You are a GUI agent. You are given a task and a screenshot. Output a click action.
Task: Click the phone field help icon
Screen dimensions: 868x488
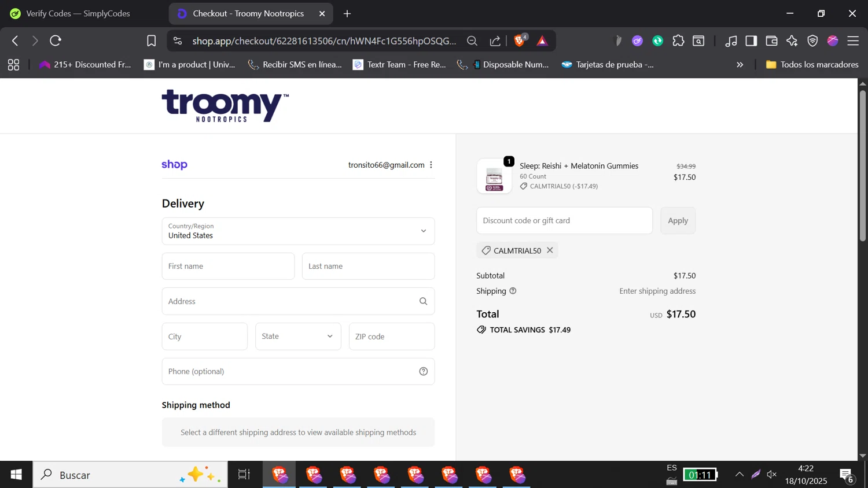424,371
